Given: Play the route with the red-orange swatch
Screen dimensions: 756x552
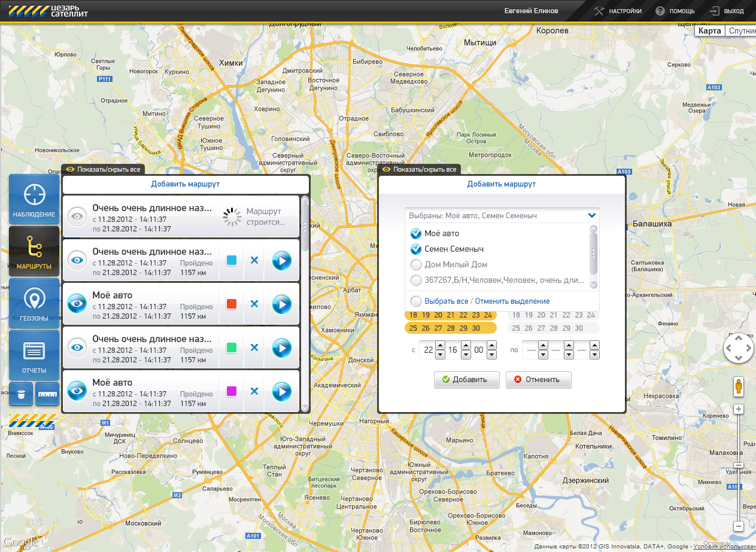Looking at the screenshot, I should pyautogui.click(x=282, y=304).
